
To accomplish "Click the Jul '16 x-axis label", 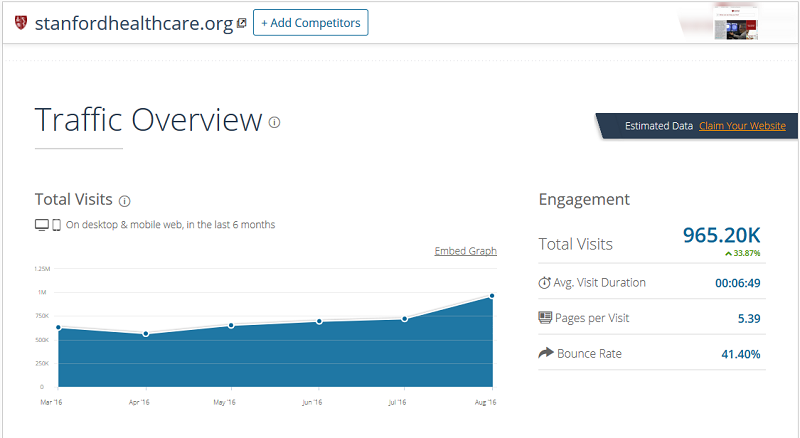I will point(397,402).
